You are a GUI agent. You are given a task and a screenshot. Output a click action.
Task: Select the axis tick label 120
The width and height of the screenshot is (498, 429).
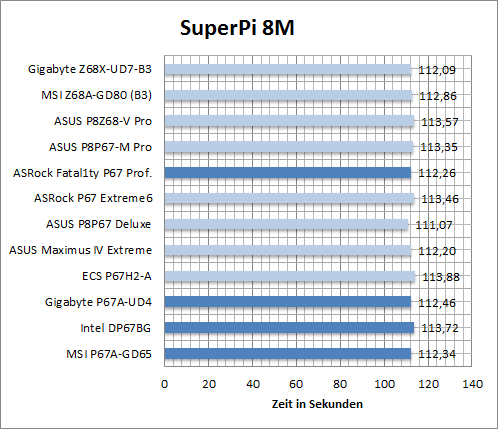(x=429, y=384)
